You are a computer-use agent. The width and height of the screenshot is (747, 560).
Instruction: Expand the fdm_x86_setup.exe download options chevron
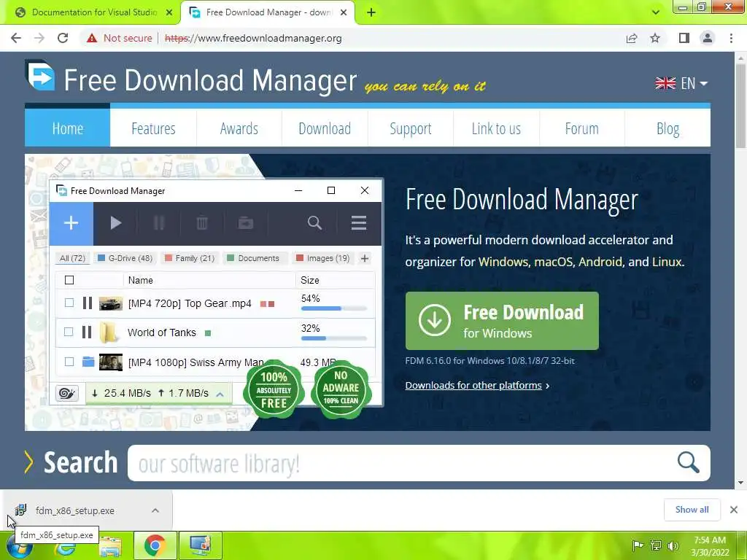(x=155, y=510)
